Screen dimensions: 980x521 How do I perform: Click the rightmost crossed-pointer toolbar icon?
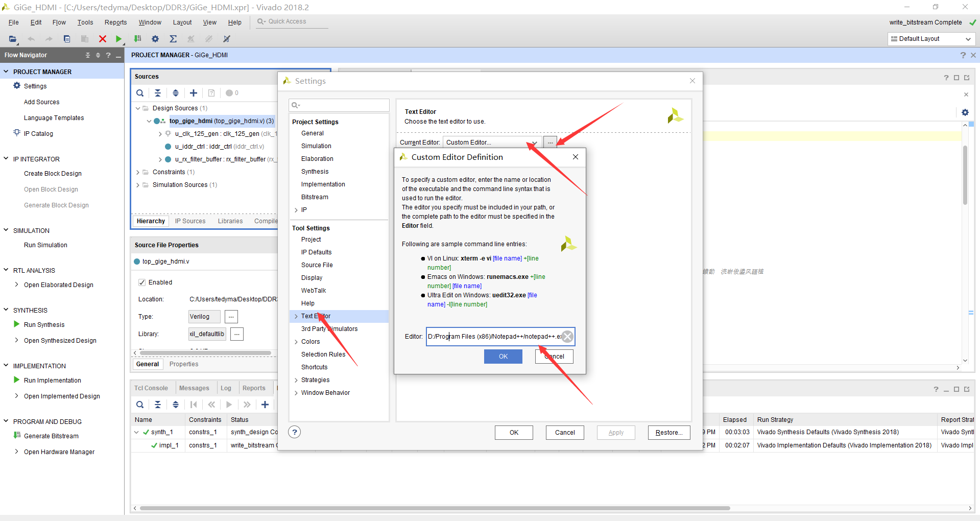227,39
